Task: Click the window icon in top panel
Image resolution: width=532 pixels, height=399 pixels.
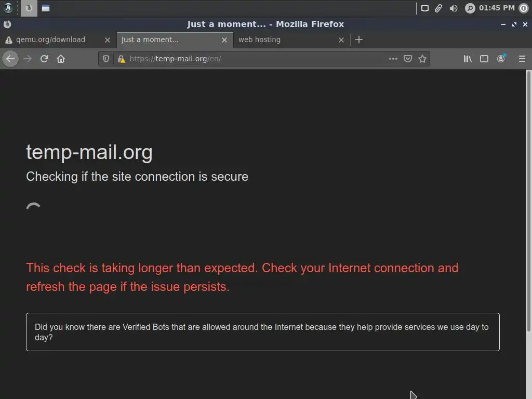Action: coord(46,8)
